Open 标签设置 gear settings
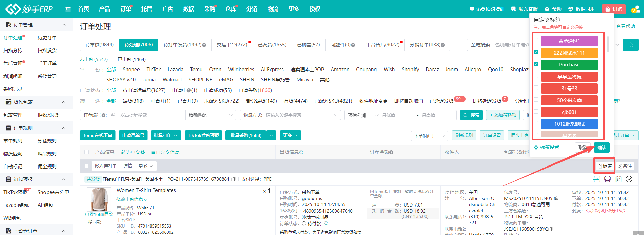This screenshot has width=644, height=235. pyautogui.click(x=546, y=148)
